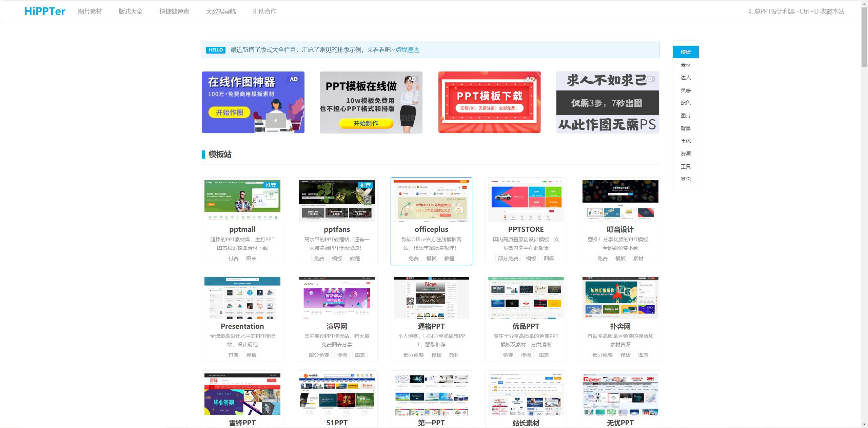
Task: Open the 捐助合作 page
Action: 264,11
